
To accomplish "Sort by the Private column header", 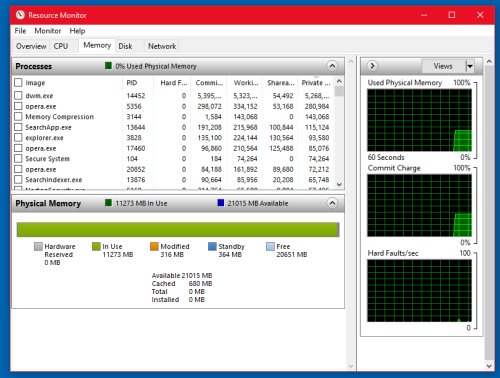I will (x=315, y=83).
